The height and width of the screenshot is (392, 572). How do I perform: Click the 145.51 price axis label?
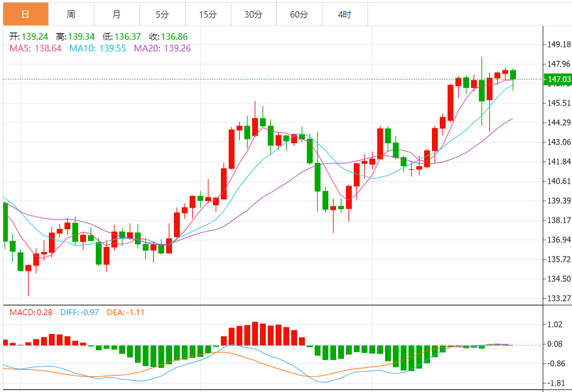coord(559,103)
